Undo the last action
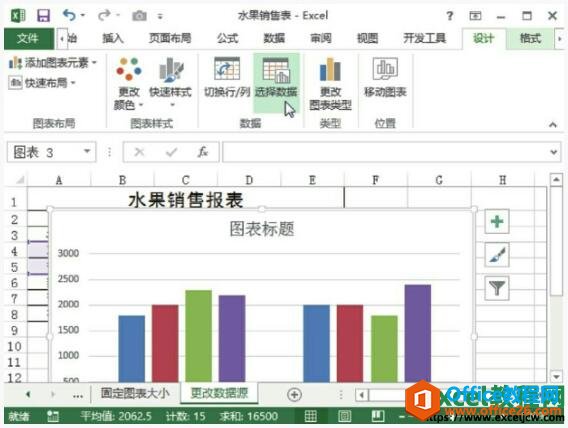This screenshot has height=428, width=568. coord(69,16)
